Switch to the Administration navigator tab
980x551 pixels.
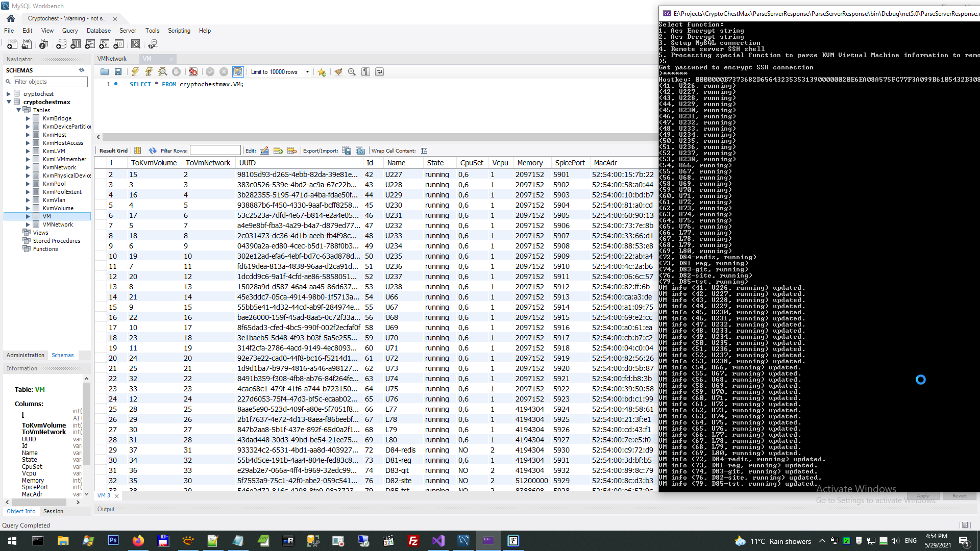point(26,355)
